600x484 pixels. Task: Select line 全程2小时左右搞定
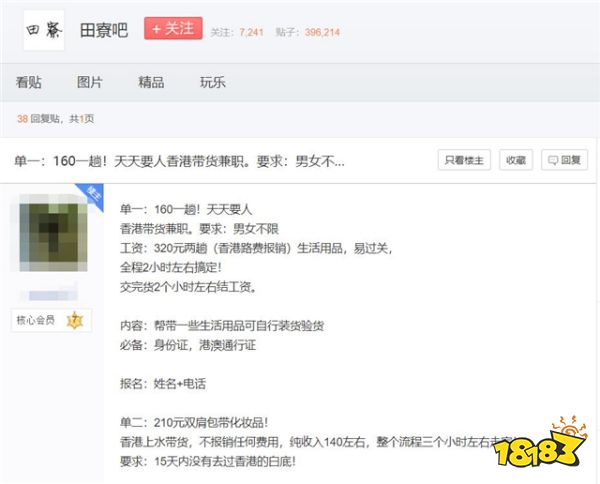[x=171, y=267]
